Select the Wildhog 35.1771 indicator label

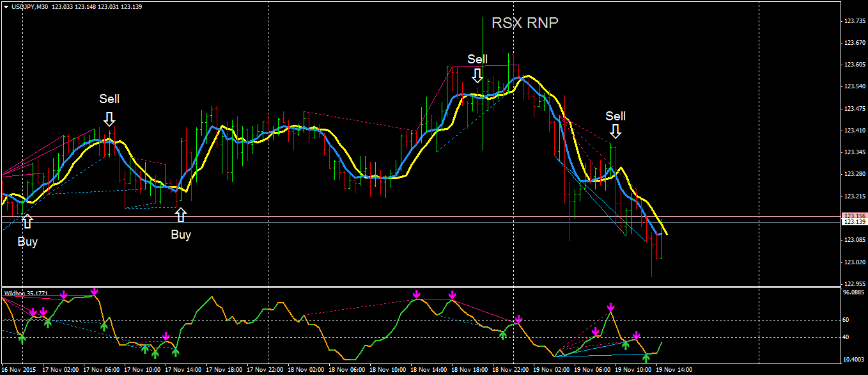[24, 293]
